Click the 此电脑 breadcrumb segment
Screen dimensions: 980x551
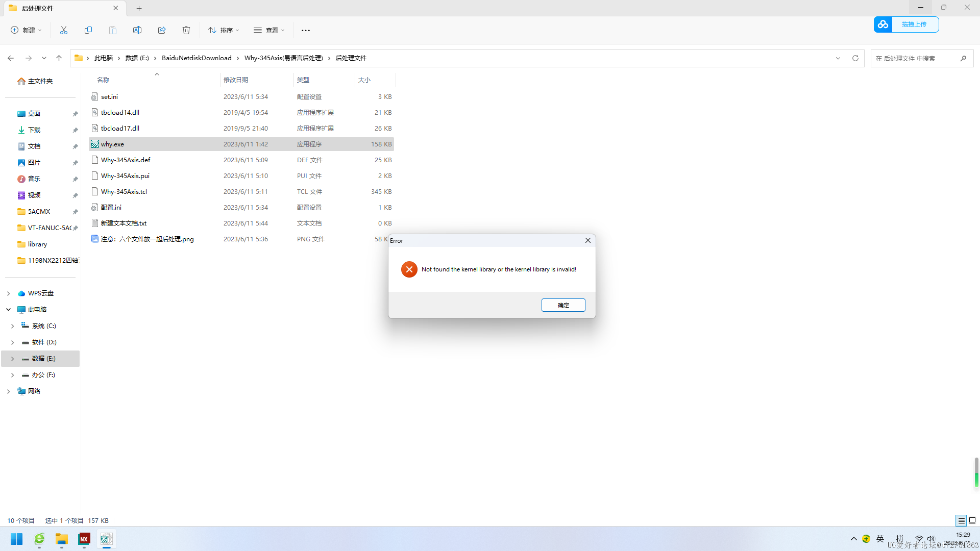tap(104, 58)
